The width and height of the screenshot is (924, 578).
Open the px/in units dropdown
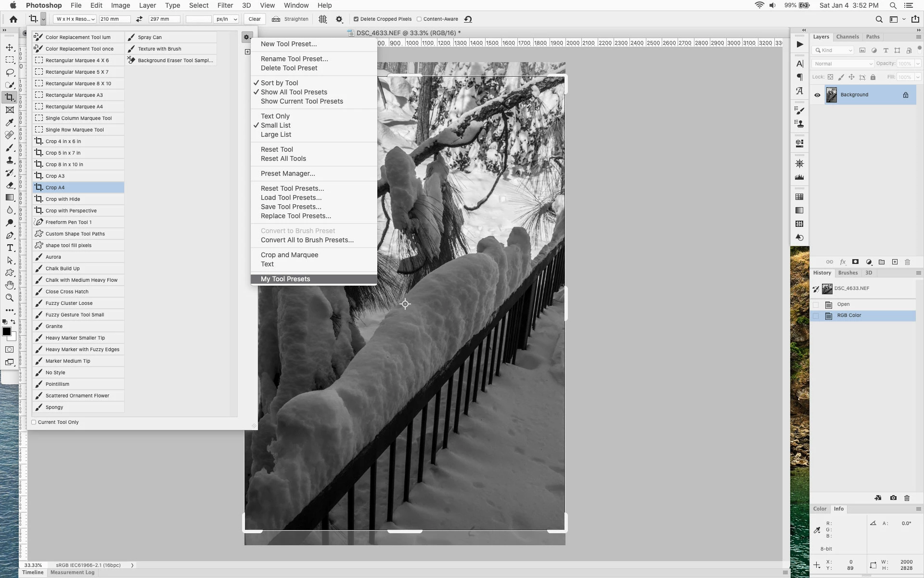[227, 19]
